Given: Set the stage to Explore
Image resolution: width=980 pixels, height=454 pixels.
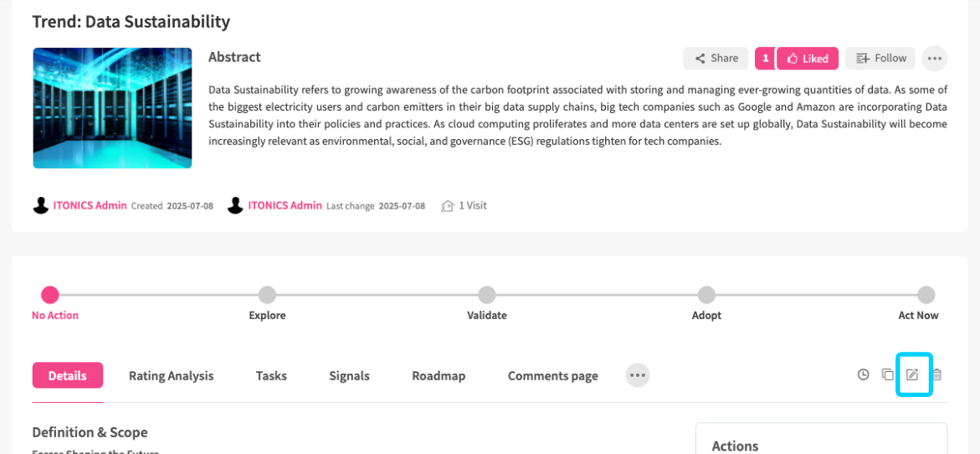Looking at the screenshot, I should [267, 295].
